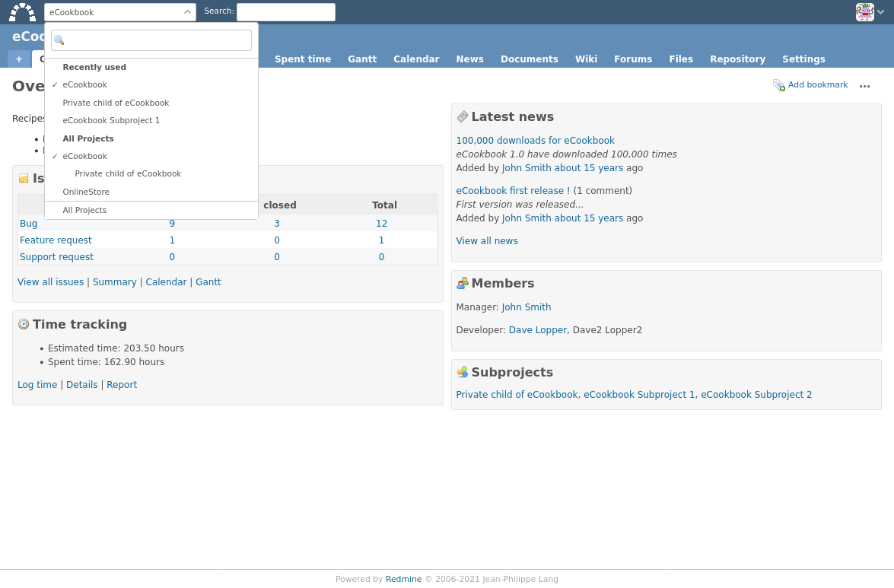Click the Add bookmark tag icon
The height and width of the screenshot is (588, 894).
(779, 85)
